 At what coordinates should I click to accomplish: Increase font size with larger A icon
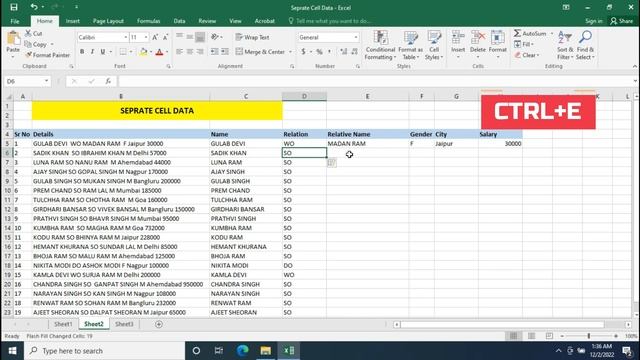(x=155, y=37)
